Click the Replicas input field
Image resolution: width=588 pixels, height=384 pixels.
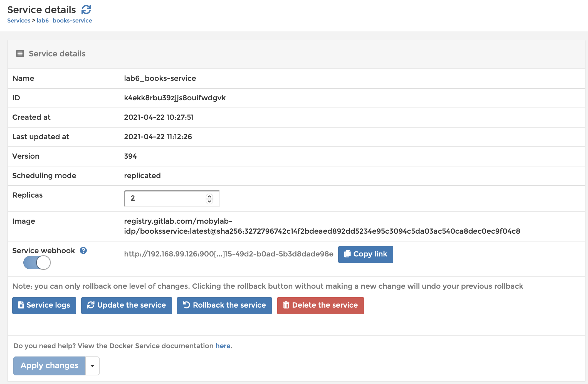[x=171, y=198]
